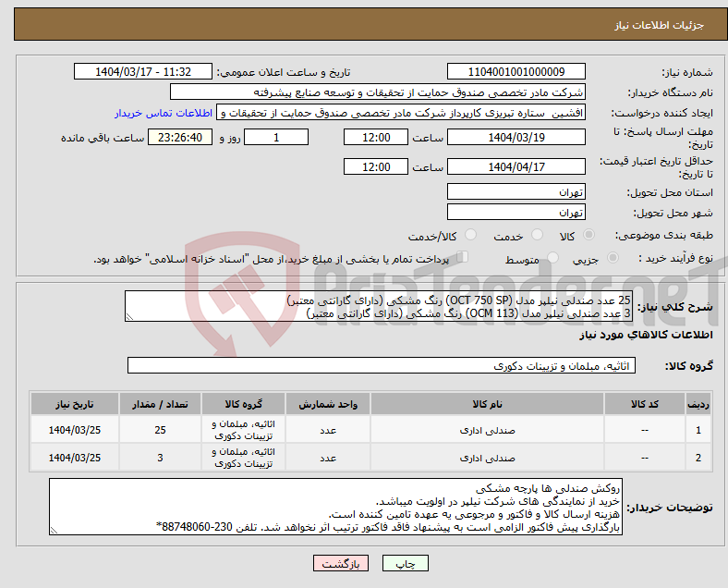Click the بازگشت (back) button

340,563
